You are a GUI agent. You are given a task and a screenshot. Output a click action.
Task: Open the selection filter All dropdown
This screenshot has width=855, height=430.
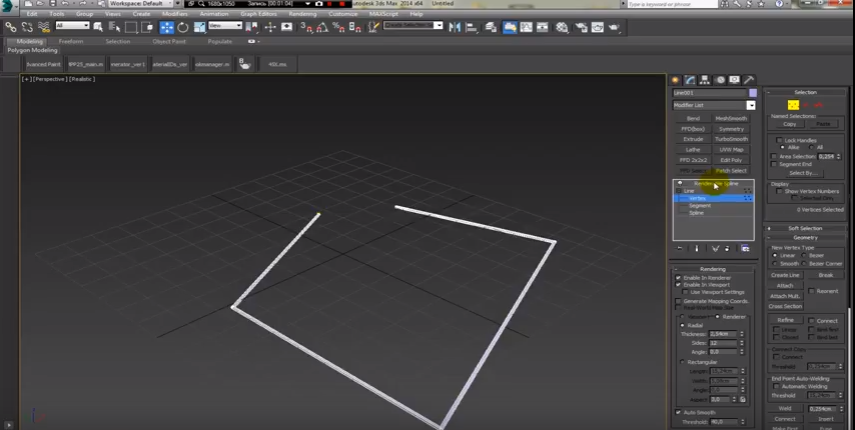(72, 26)
